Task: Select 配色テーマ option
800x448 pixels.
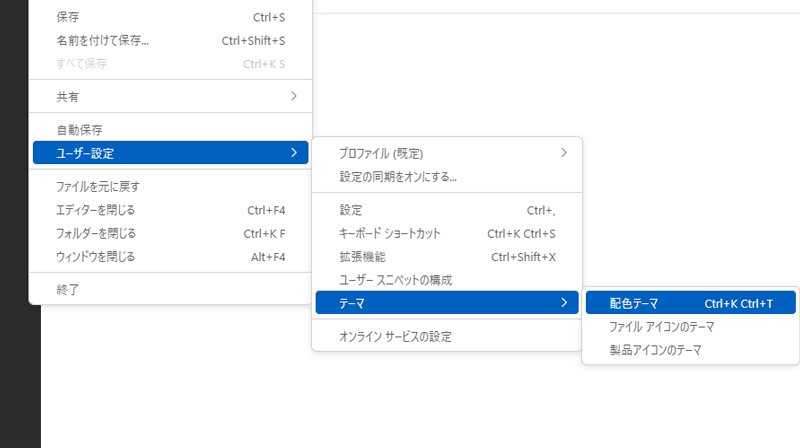Action: (691, 303)
